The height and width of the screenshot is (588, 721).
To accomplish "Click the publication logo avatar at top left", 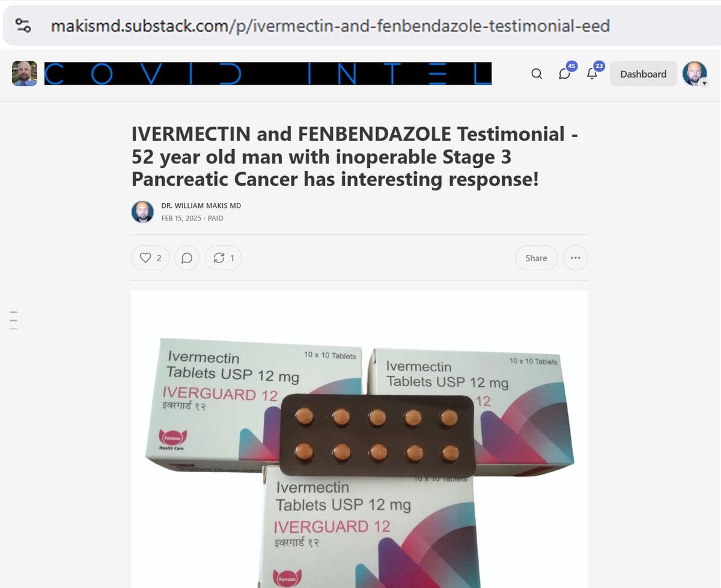I will [x=25, y=73].
